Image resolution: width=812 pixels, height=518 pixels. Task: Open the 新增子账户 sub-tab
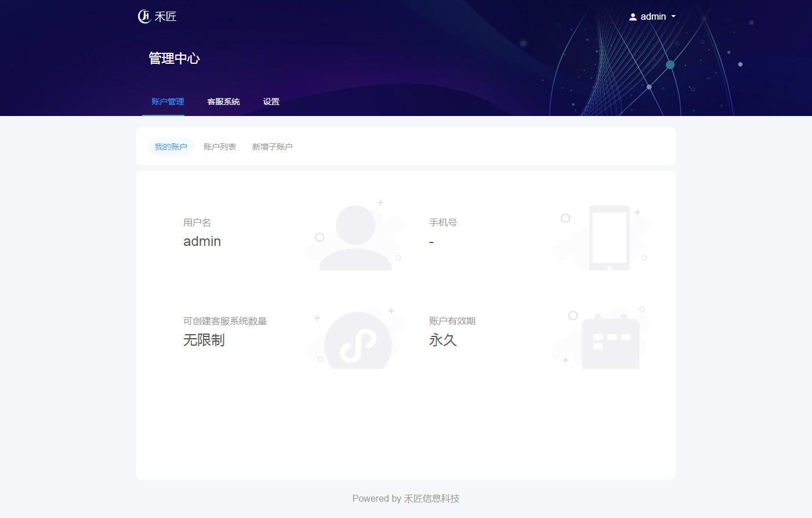click(272, 147)
